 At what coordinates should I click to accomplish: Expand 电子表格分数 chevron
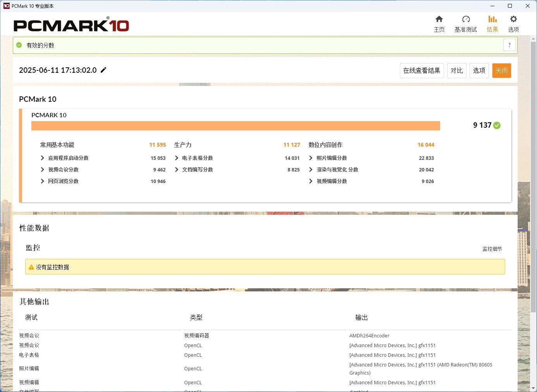point(177,158)
